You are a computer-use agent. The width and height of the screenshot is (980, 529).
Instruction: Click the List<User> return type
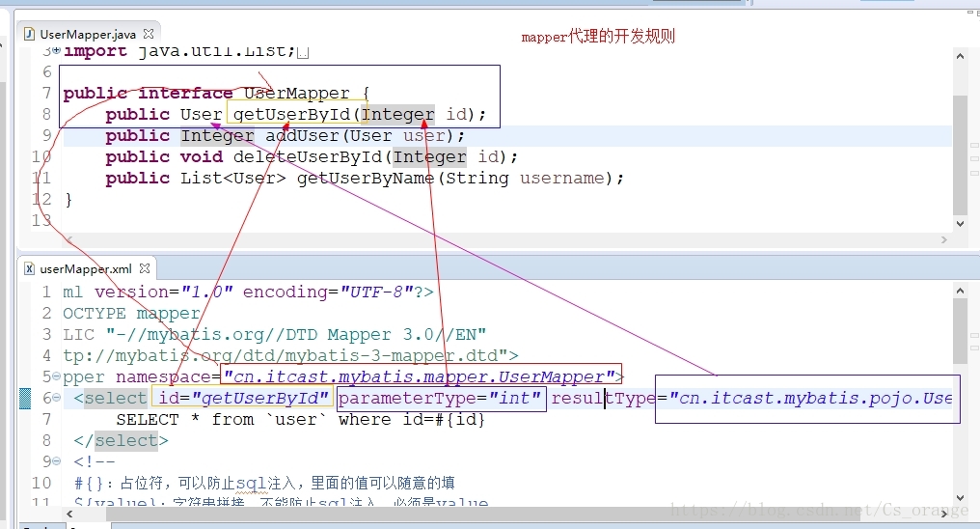click(233, 179)
